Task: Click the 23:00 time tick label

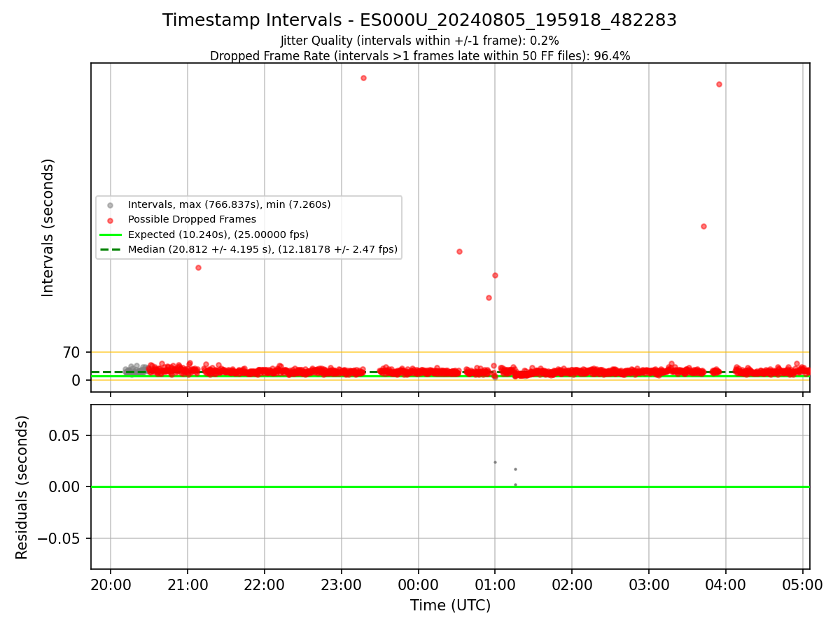Action: click(x=342, y=584)
